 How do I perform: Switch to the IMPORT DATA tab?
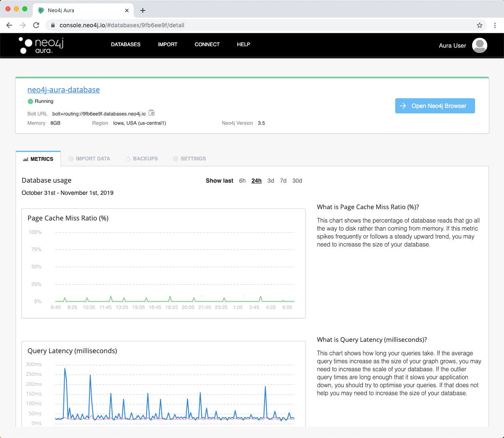pos(89,159)
